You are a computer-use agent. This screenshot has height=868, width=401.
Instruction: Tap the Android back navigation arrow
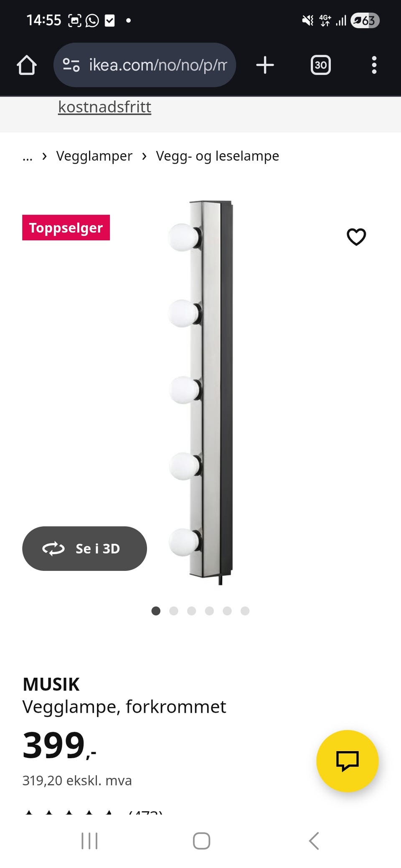(x=314, y=840)
